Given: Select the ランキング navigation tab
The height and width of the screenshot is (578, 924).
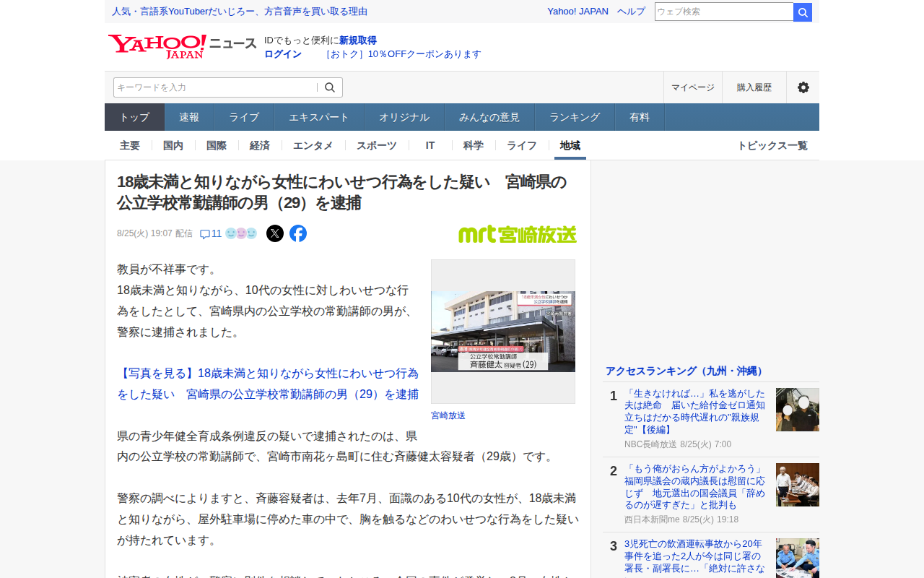Looking at the screenshot, I should point(575,117).
